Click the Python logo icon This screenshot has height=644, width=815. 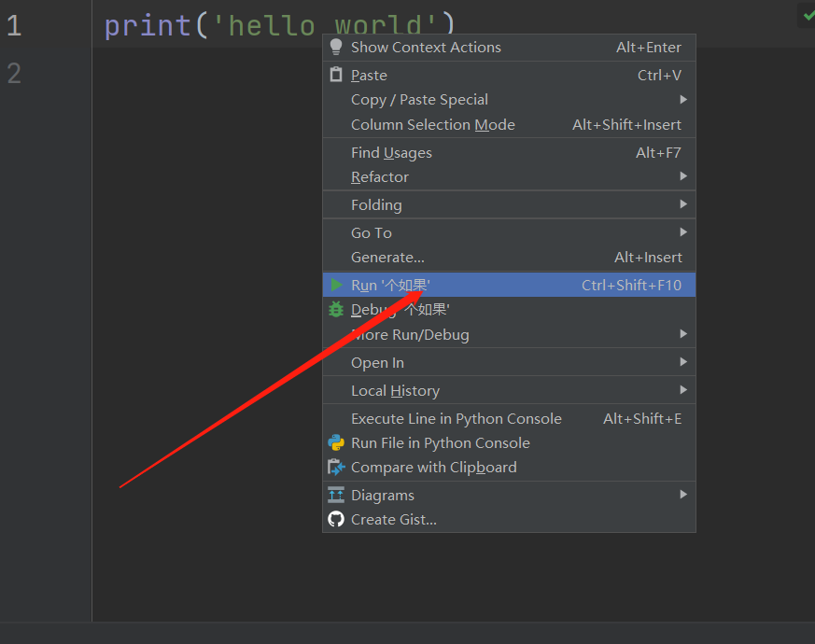336,442
